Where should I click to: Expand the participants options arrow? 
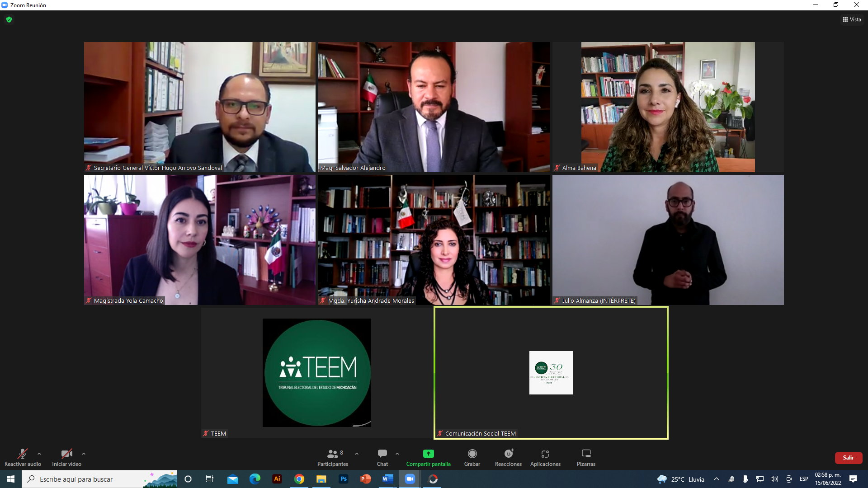pyautogui.click(x=357, y=454)
